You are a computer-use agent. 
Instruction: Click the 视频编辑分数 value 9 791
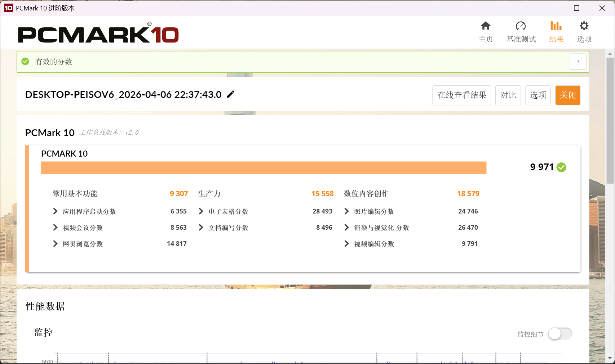[x=470, y=244]
